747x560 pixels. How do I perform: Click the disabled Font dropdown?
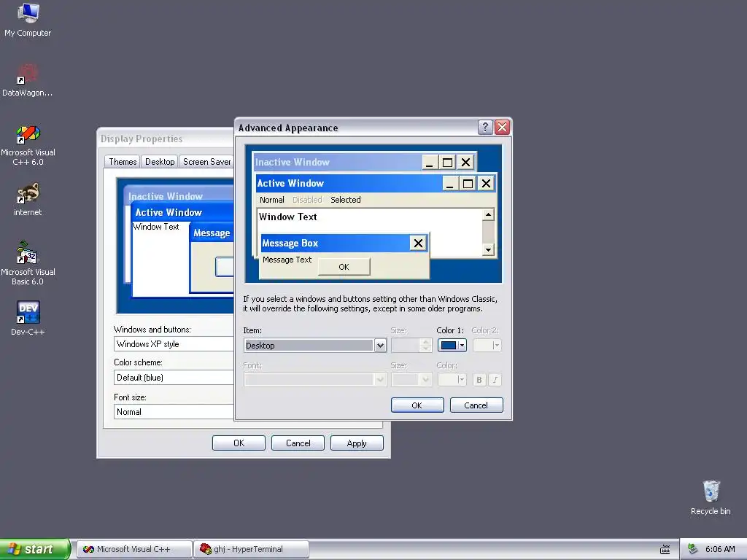tap(314, 379)
